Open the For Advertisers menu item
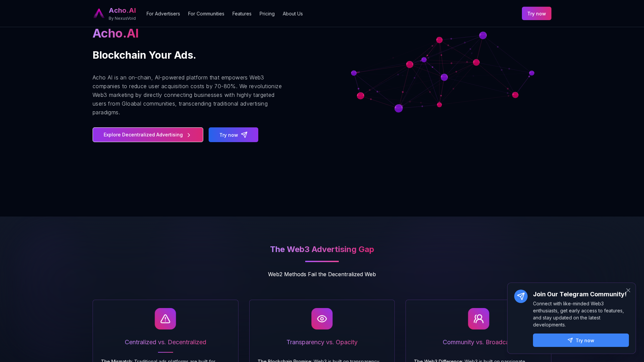The width and height of the screenshot is (644, 362). 163,14
